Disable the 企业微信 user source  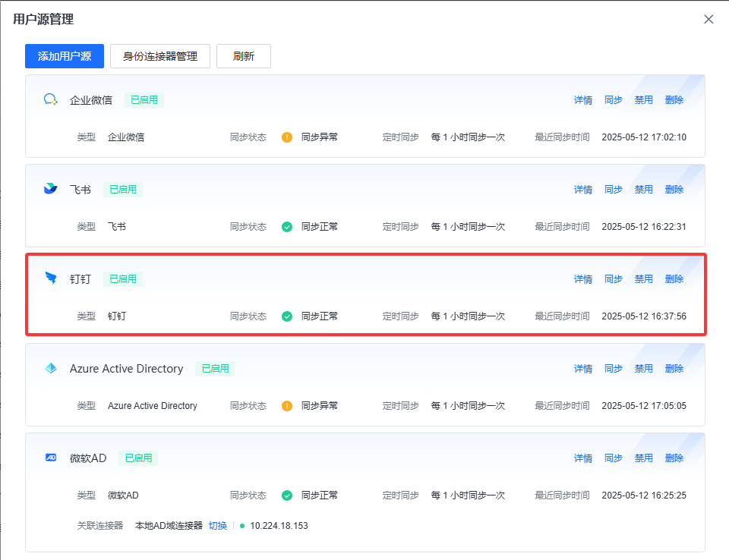click(643, 100)
